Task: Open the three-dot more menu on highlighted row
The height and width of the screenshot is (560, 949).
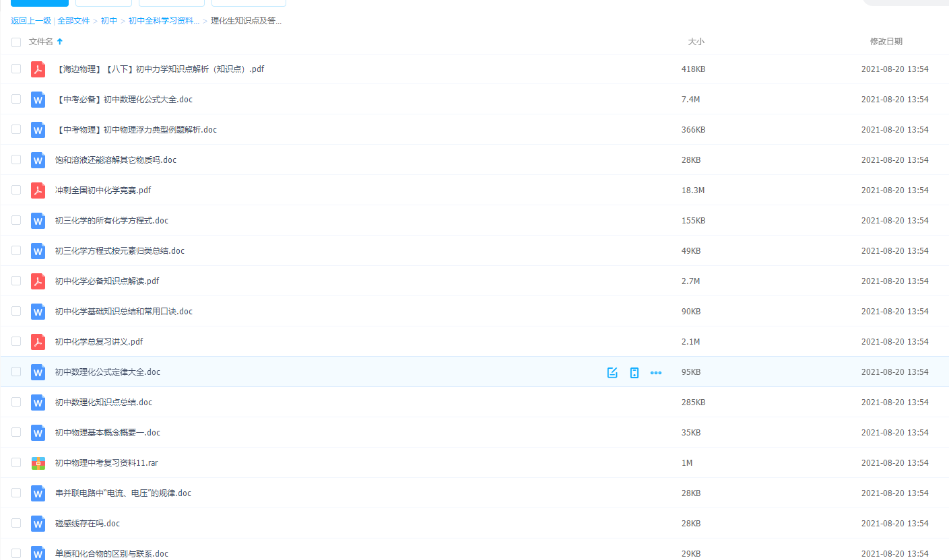Action: point(656,372)
